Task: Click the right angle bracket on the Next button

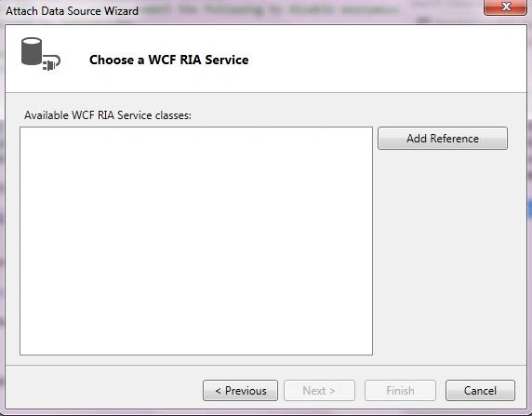Action: click(x=333, y=391)
